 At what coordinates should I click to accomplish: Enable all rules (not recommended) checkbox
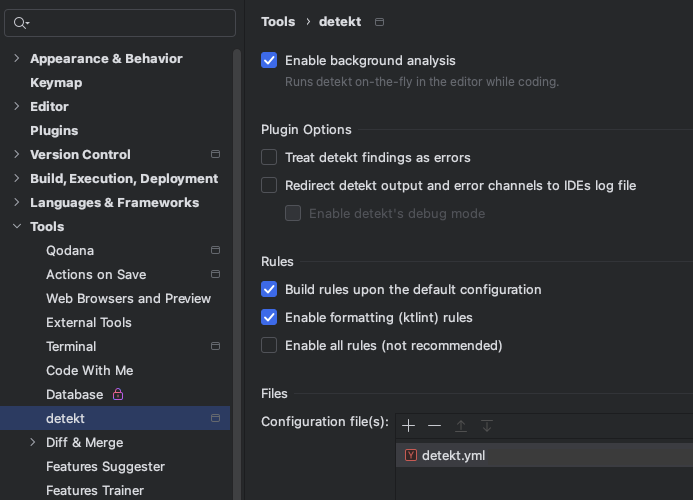[269, 345]
